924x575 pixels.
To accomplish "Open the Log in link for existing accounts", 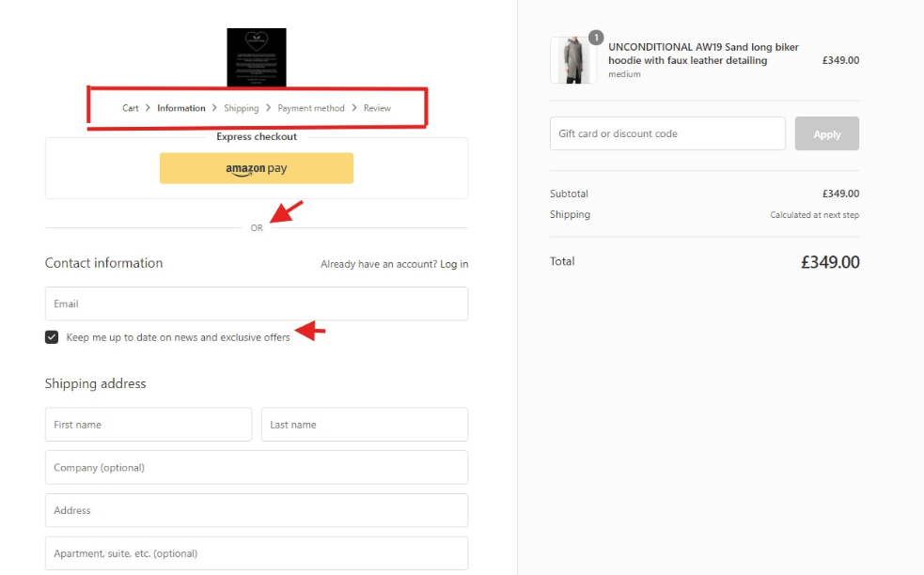I will (453, 264).
